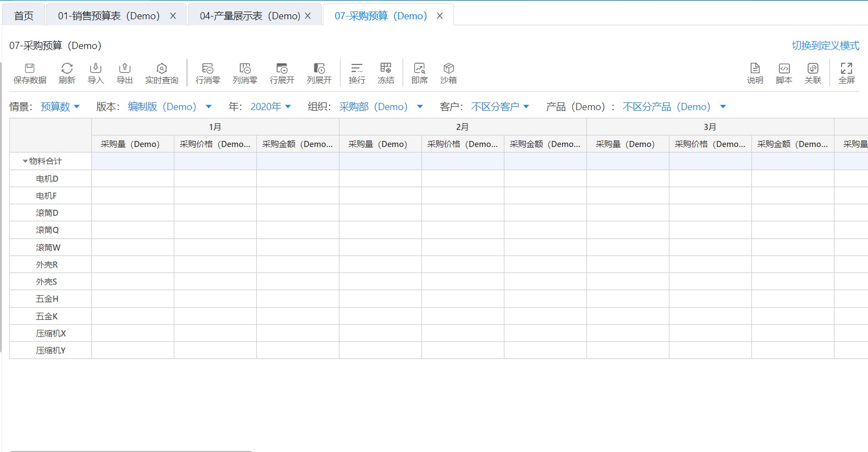This screenshot has width=868, height=452.
Task: Click the 保存数据 save icon
Action: click(x=30, y=68)
